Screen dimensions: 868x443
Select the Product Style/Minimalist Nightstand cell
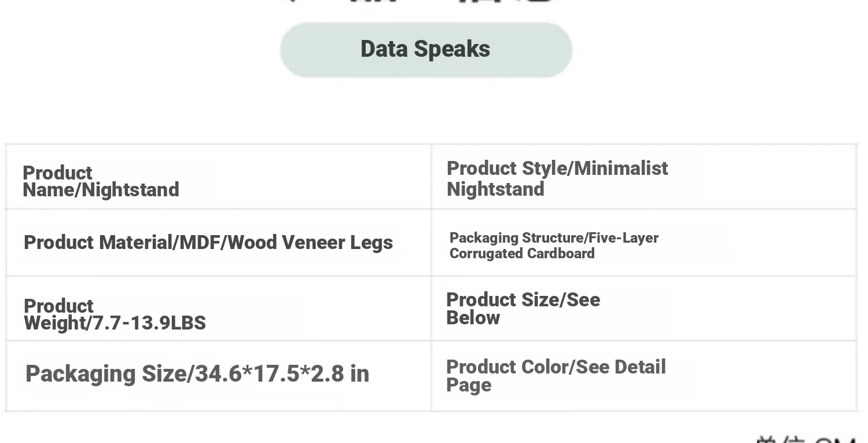coord(643,177)
